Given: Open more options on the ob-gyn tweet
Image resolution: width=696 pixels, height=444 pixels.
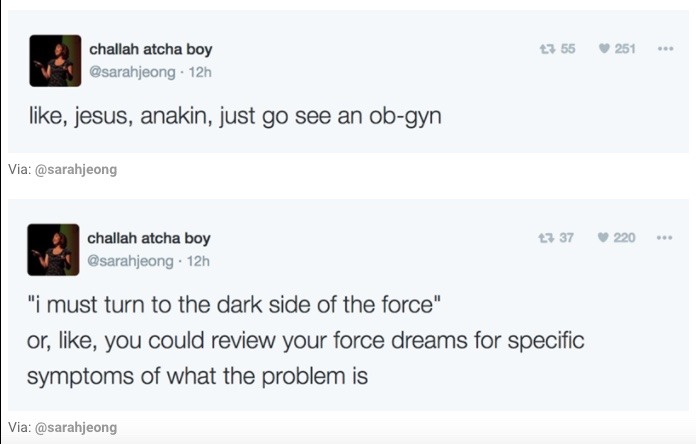Looking at the screenshot, I should (x=665, y=49).
